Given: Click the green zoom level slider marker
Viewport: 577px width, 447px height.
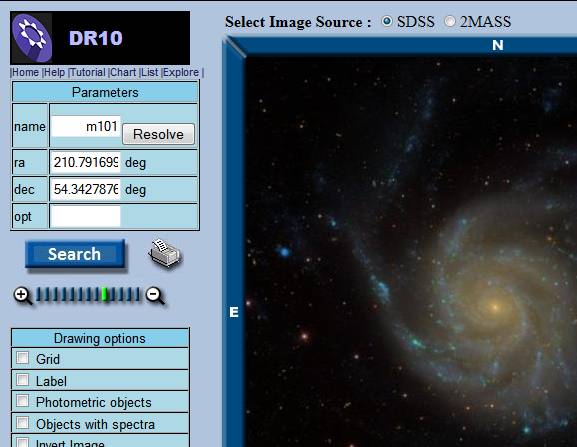Looking at the screenshot, I should pos(105,295).
